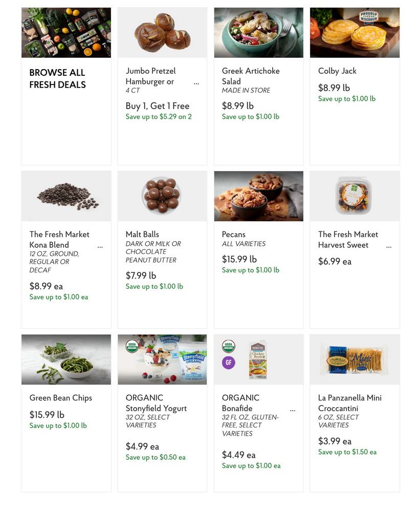
Task: Expand the Harvest Sweet title ellipsis
Action: [x=389, y=247]
